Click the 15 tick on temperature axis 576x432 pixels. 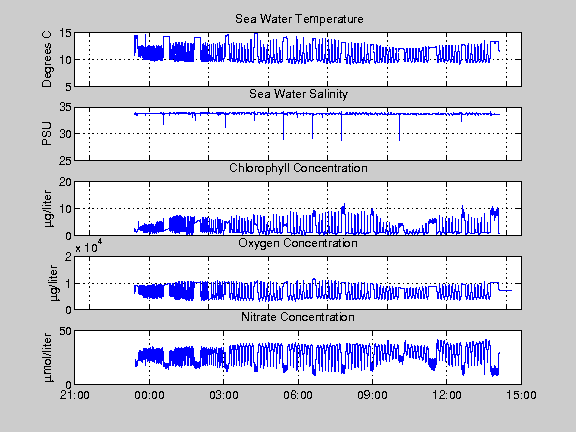click(65, 33)
